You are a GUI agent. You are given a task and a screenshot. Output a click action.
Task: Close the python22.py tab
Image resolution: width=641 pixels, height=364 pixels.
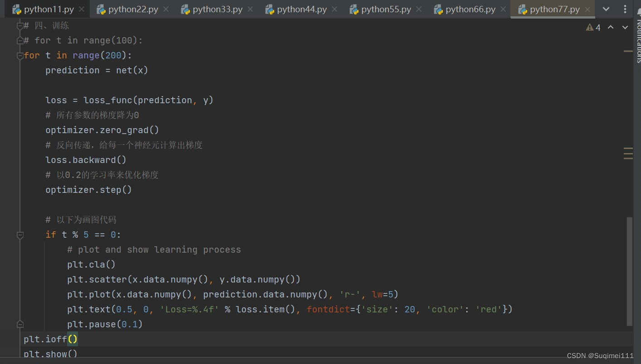(x=166, y=10)
